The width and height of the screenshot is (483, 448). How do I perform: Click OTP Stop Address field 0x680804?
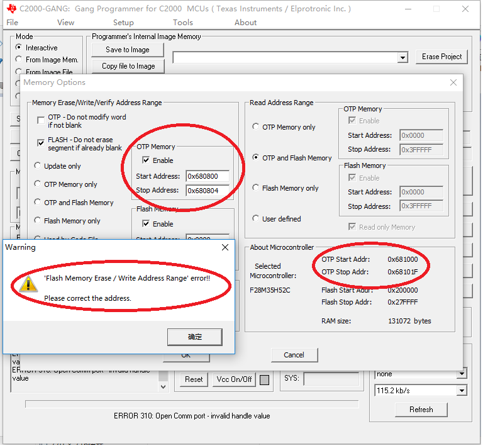pos(208,191)
